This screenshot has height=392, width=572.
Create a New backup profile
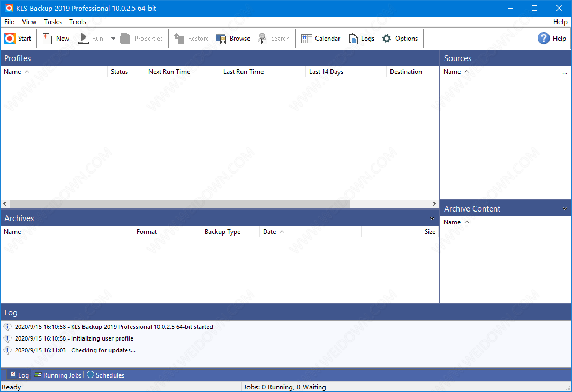56,38
